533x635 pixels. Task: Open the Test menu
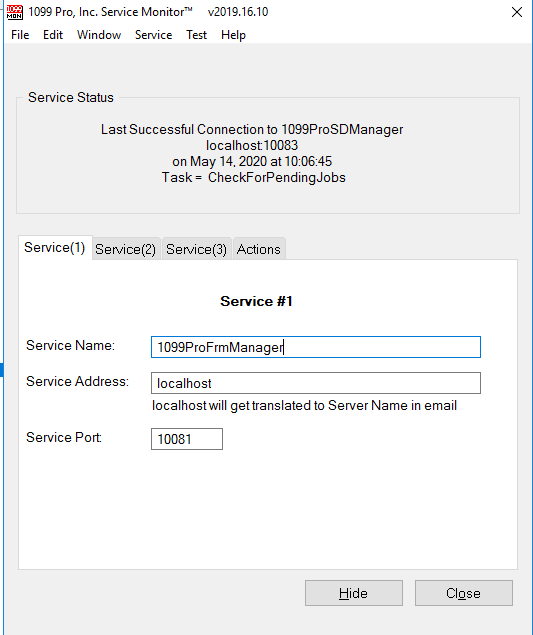196,35
